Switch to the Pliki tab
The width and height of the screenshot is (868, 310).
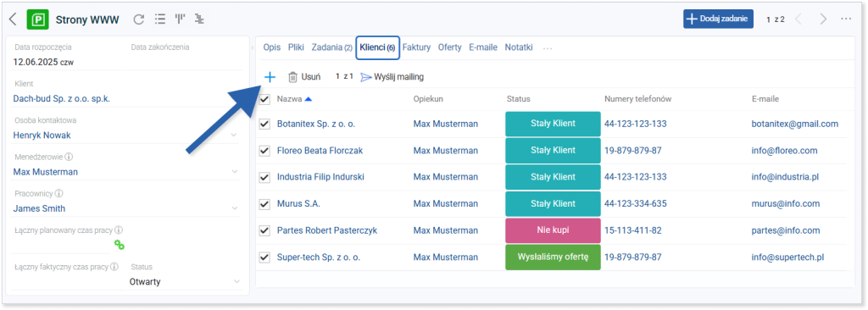tap(296, 47)
